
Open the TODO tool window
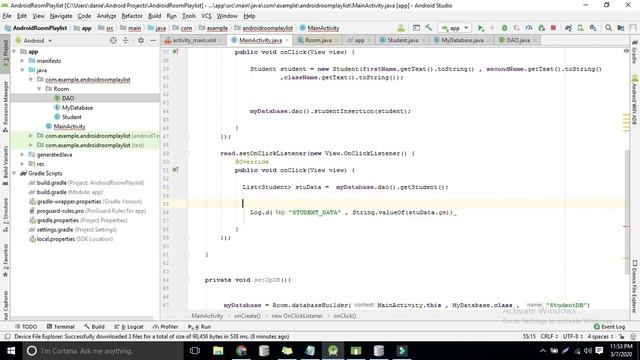26,327
